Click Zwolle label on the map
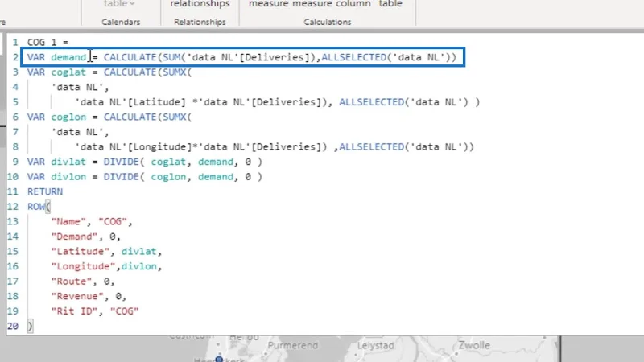Screen dimensions: 644x362 point(474,345)
